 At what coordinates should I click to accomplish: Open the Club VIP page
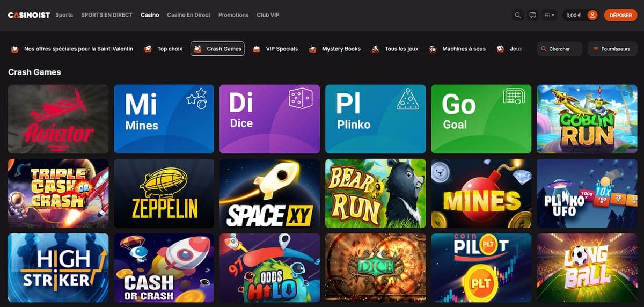[268, 15]
